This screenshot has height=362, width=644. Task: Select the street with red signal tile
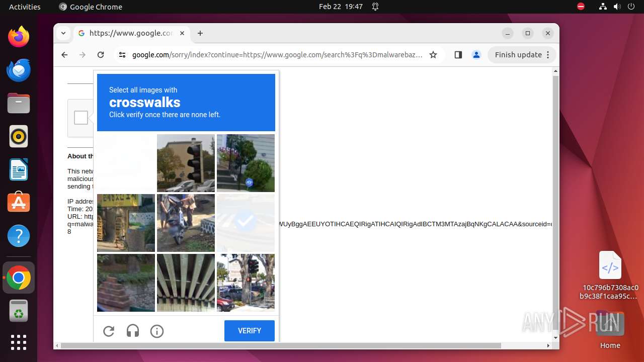coord(246,283)
